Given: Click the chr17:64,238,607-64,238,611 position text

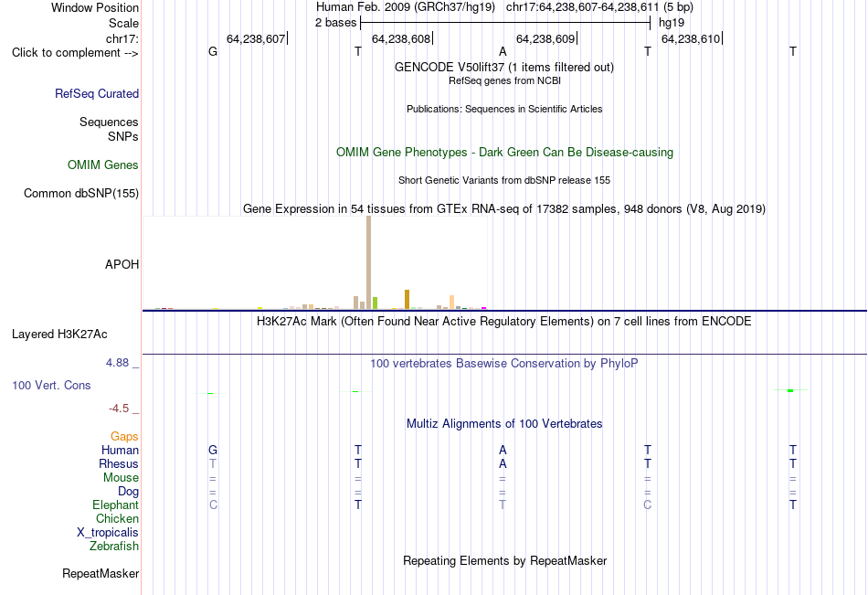Looking at the screenshot, I should [x=582, y=7].
